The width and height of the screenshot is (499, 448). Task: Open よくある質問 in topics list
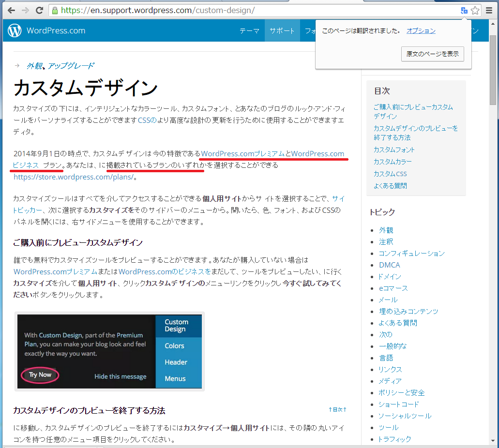tap(398, 323)
